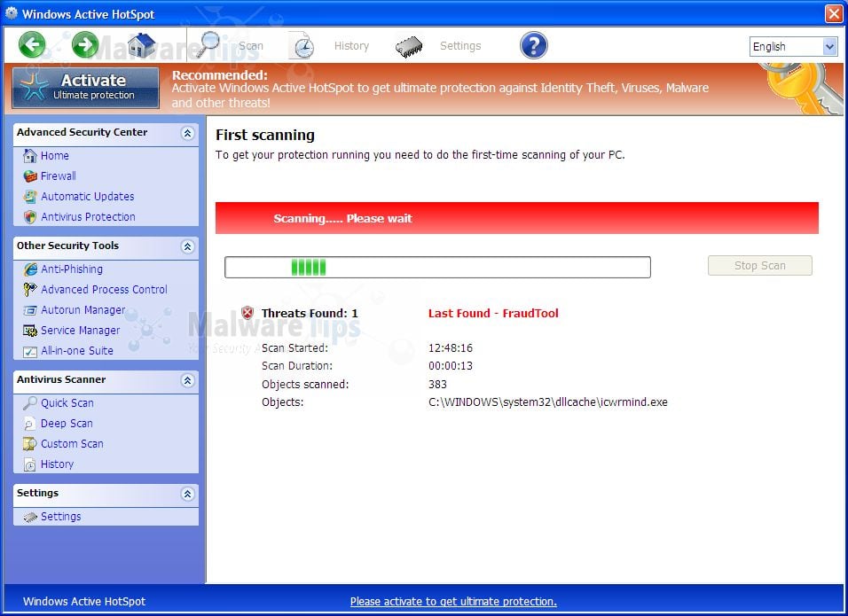Click the sidebar Settings chip icon
This screenshot has width=848, height=616.
coord(30,517)
